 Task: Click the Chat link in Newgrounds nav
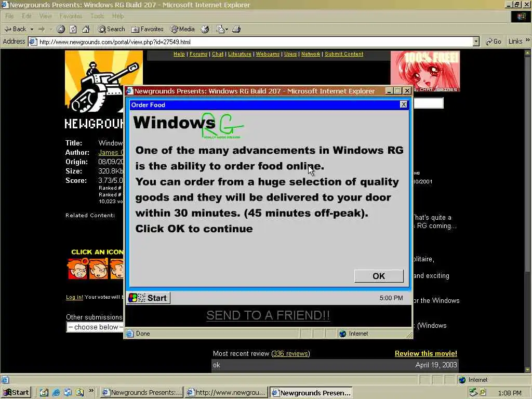218,54
